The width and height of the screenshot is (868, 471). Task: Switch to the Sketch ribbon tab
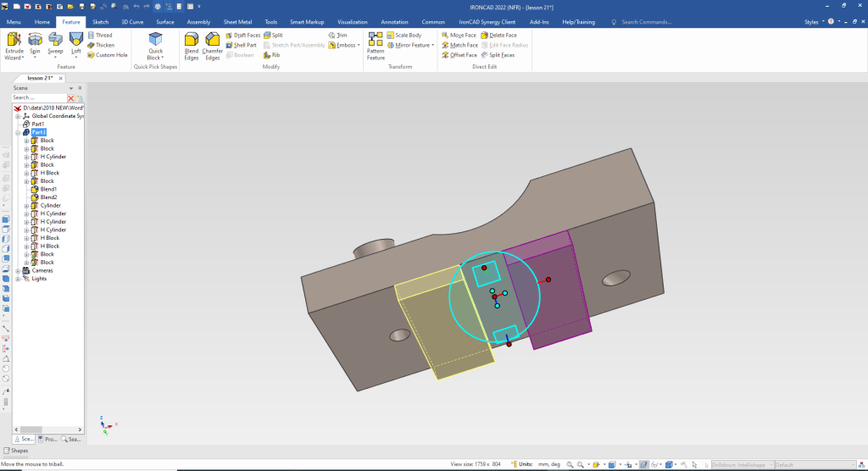tap(100, 21)
